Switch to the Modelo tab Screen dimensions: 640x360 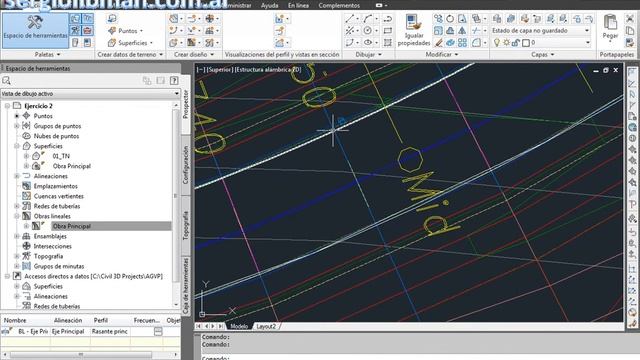tap(239, 326)
